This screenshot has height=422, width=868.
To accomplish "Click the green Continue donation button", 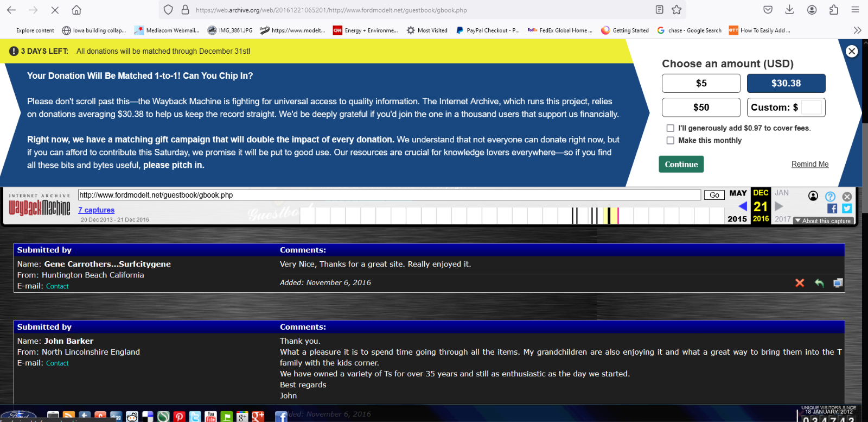I will pyautogui.click(x=681, y=165).
